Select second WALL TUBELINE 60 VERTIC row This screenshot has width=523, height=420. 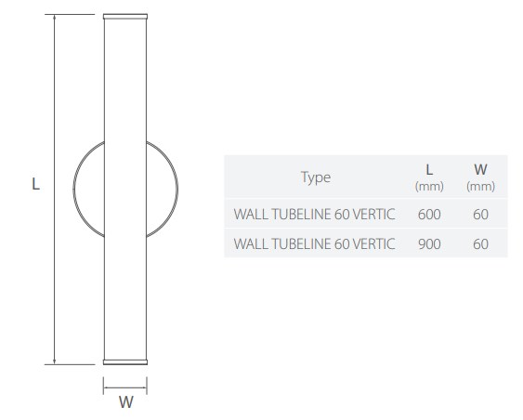(366, 243)
